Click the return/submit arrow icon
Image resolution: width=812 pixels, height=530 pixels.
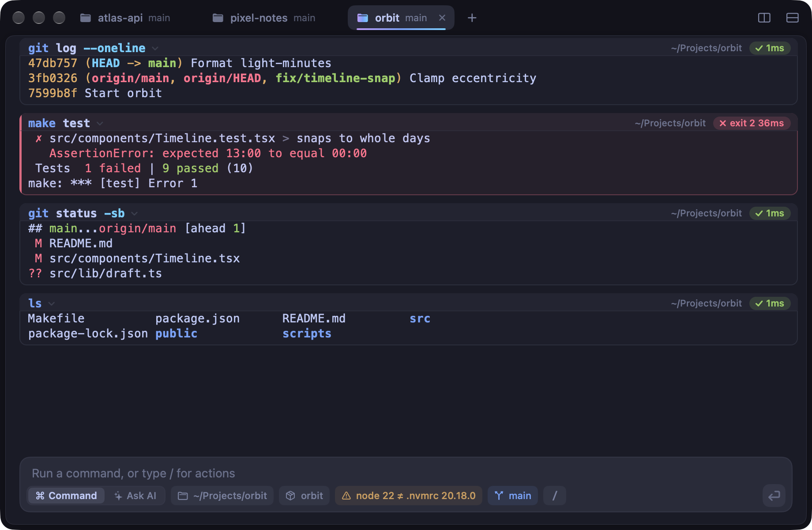click(x=774, y=496)
